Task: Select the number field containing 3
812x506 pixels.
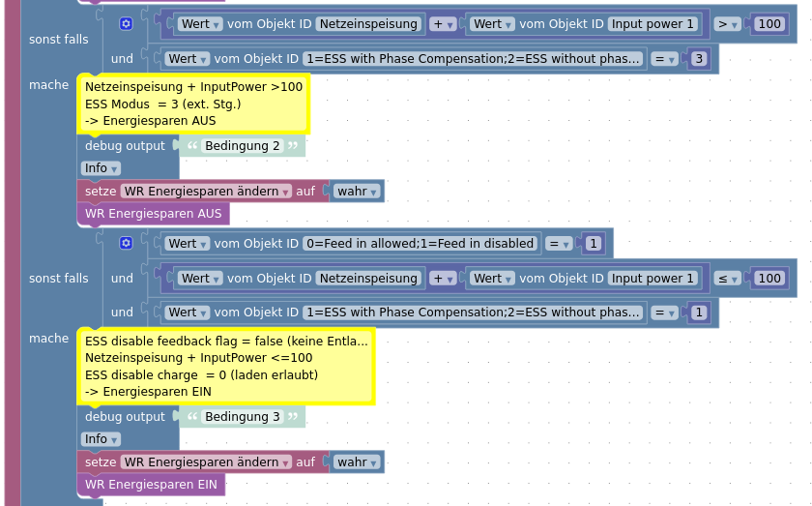Action: [699, 59]
